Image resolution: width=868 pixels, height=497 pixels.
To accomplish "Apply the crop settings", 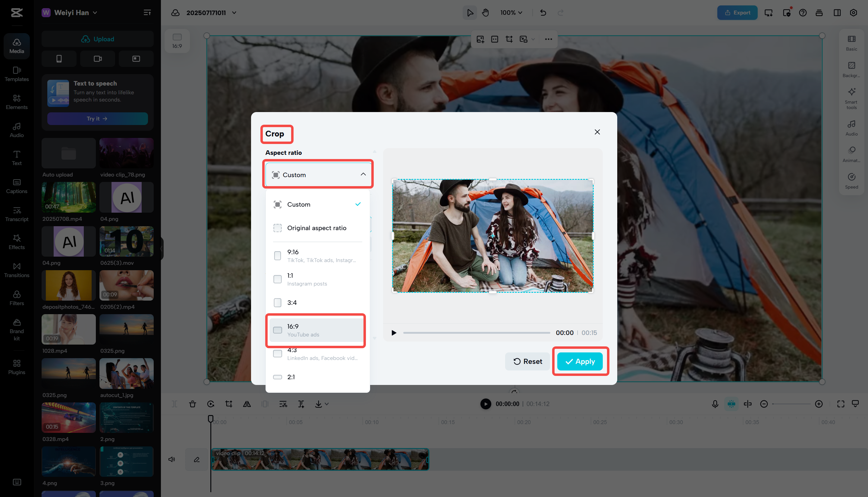I will [x=580, y=361].
